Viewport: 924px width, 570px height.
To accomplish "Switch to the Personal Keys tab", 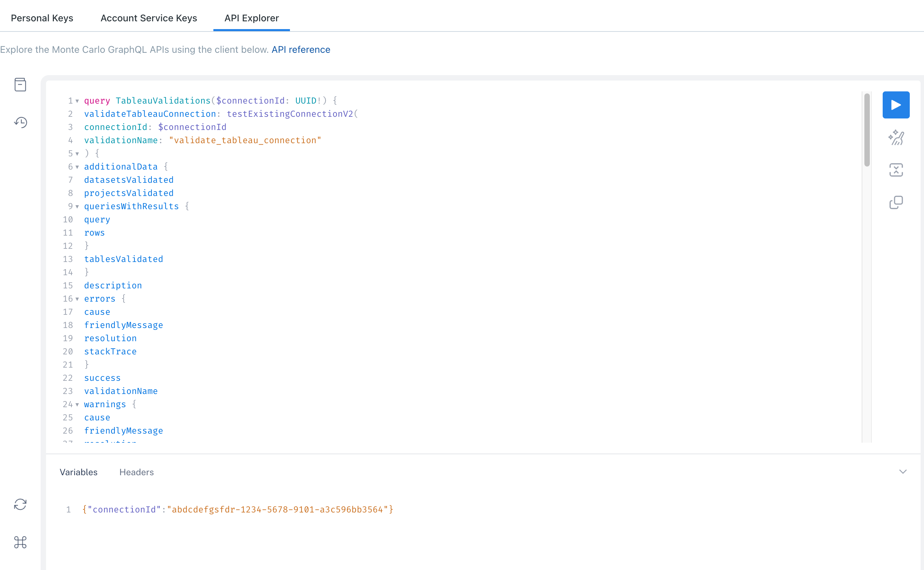I will pyautogui.click(x=42, y=18).
